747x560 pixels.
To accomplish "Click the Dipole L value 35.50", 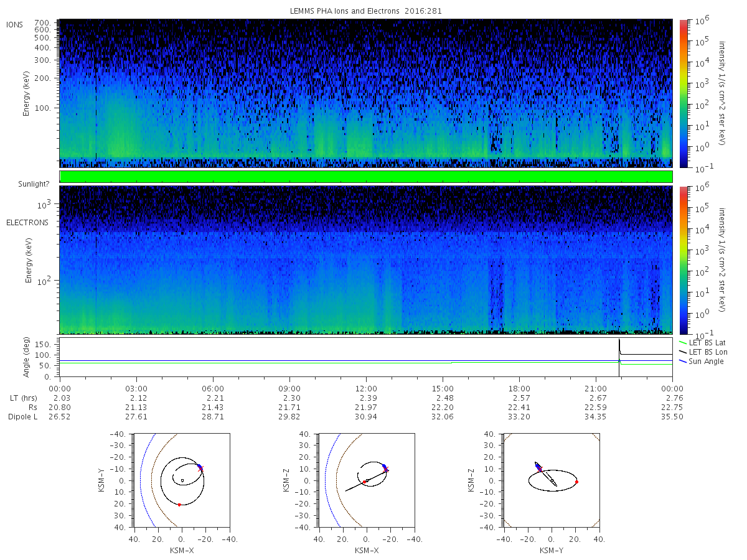I will [673, 416].
